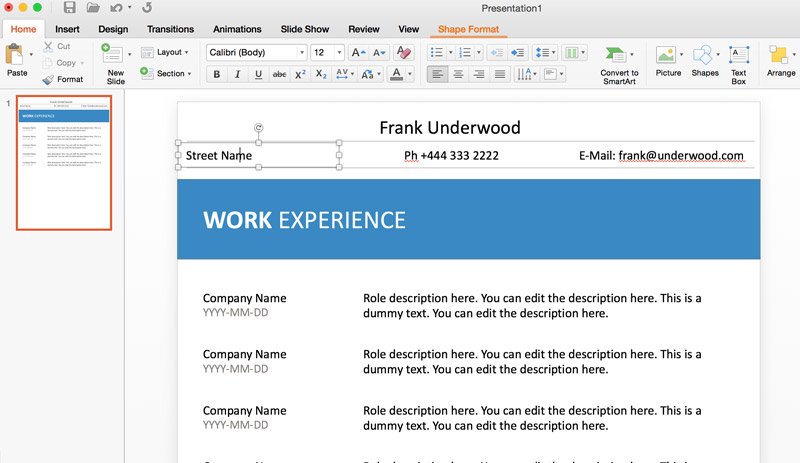Open the Calibri (Body) font dropdown
This screenshot has width=800, height=463.
coord(256,52)
